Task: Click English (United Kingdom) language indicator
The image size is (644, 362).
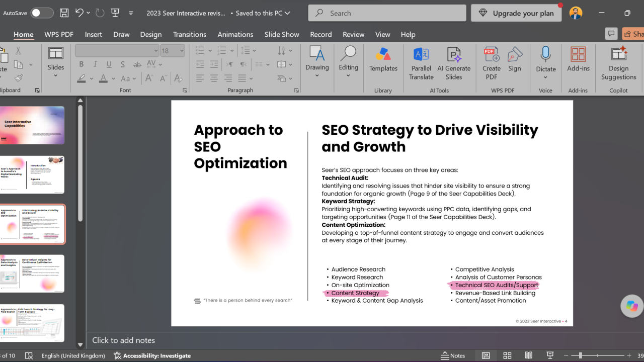Action: tap(73, 355)
